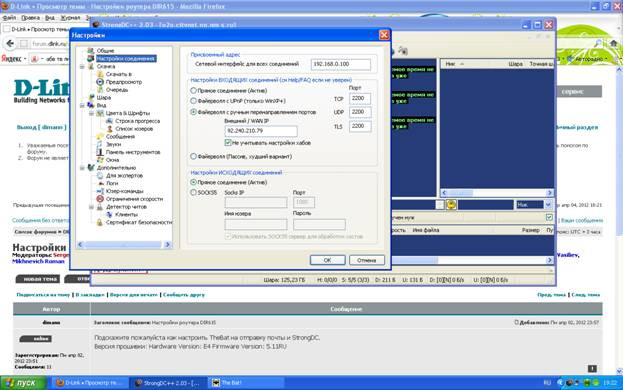623x390 pixels.
Task: Collapse the Вид tree branch
Action: (82, 106)
